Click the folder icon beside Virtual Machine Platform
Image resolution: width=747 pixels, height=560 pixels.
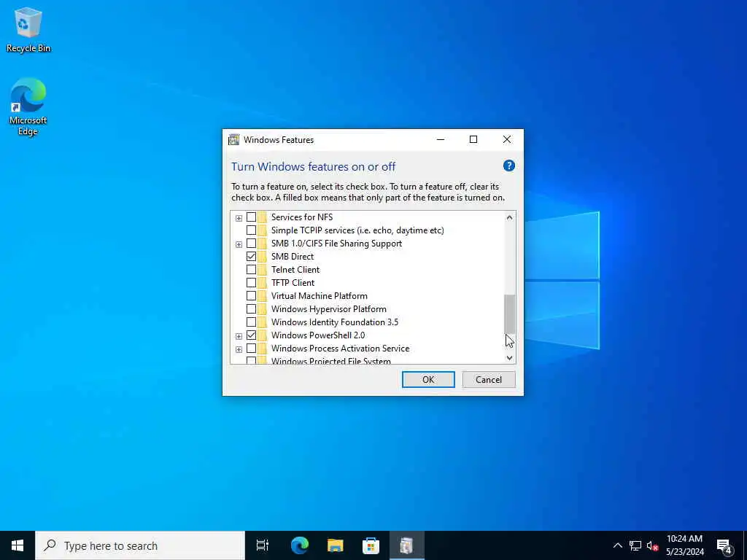tap(262, 296)
